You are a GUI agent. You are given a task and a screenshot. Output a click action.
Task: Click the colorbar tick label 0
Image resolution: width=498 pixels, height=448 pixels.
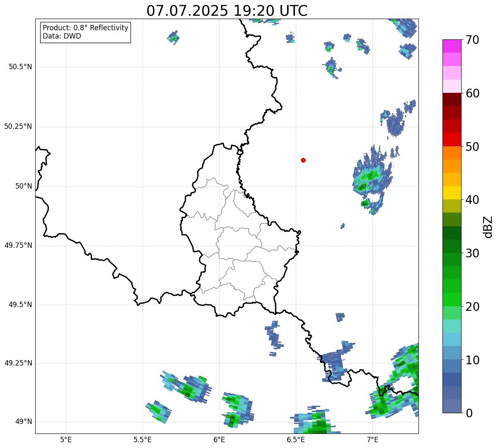click(x=469, y=413)
